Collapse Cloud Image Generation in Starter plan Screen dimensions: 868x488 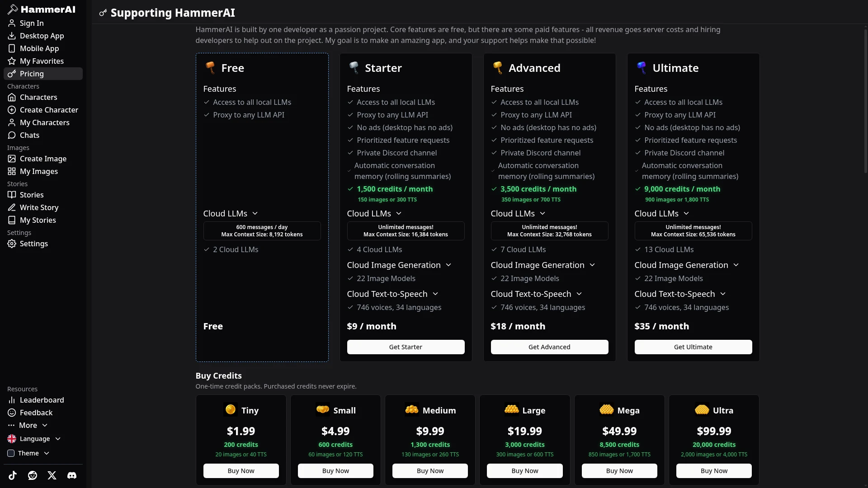click(x=399, y=265)
